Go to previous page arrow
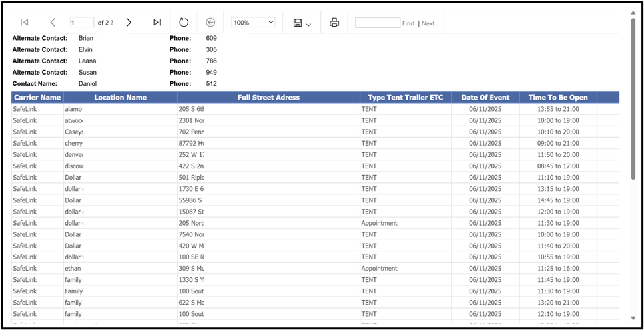 click(x=53, y=23)
